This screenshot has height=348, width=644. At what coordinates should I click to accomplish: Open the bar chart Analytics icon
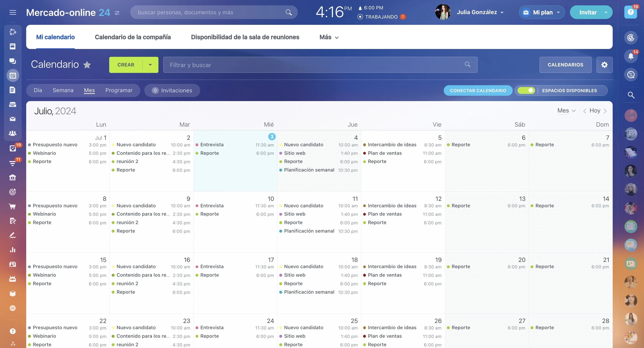pyautogui.click(x=13, y=250)
